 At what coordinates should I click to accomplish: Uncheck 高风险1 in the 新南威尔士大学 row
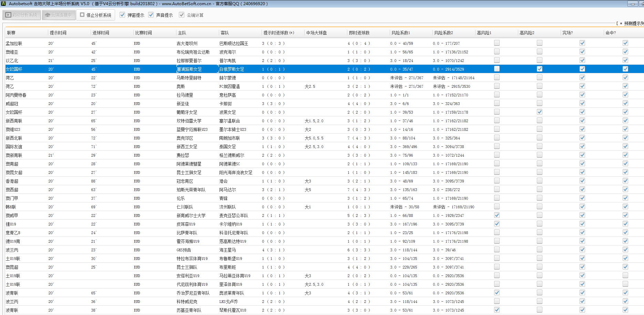pos(497,215)
